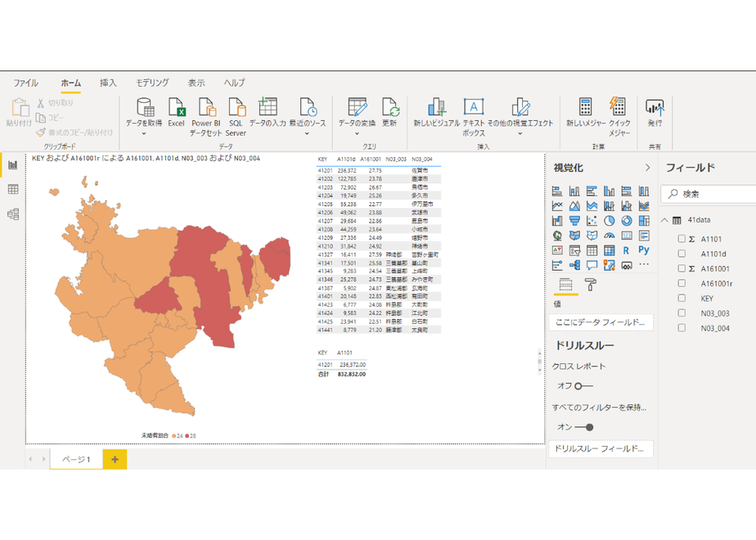756x540 pixels.
Task: Select the shape map visual
Action: tap(592, 236)
